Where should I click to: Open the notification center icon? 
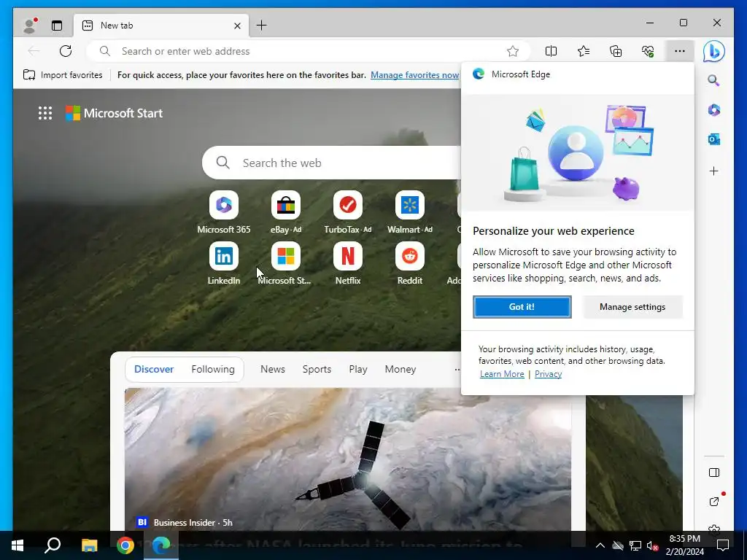tap(723, 545)
